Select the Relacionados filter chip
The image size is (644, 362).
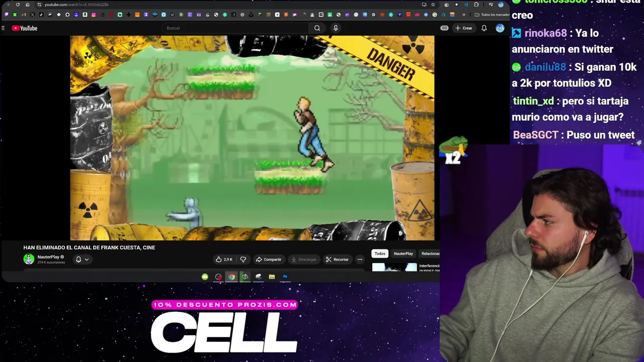tap(430, 253)
